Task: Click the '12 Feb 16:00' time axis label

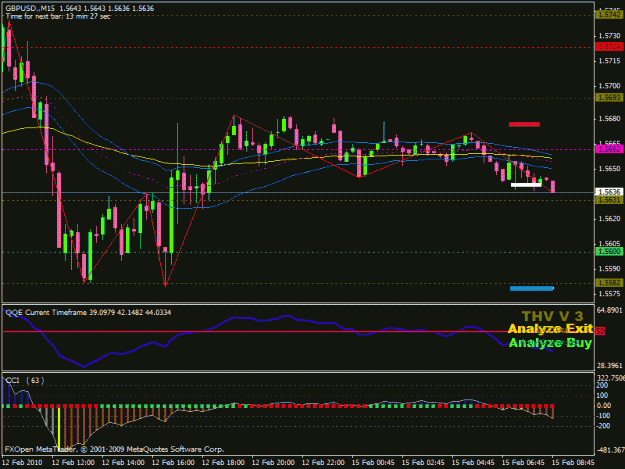Action: tap(173, 462)
